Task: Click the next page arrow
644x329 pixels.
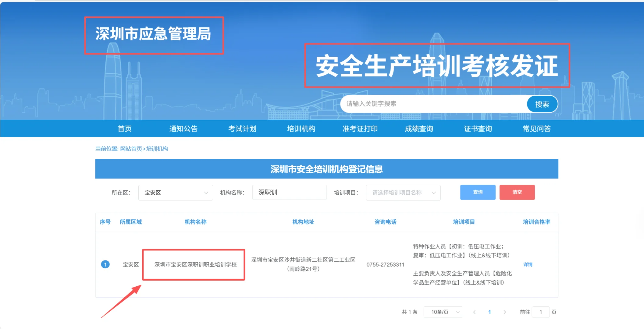Action: (505, 312)
